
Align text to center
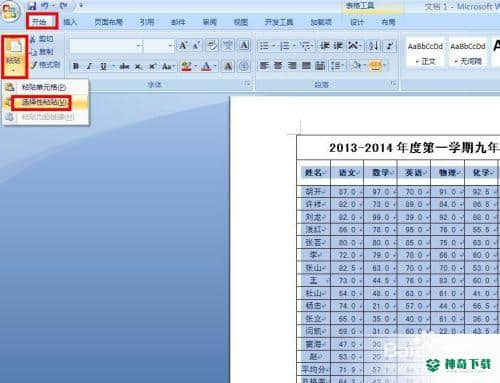278,65
